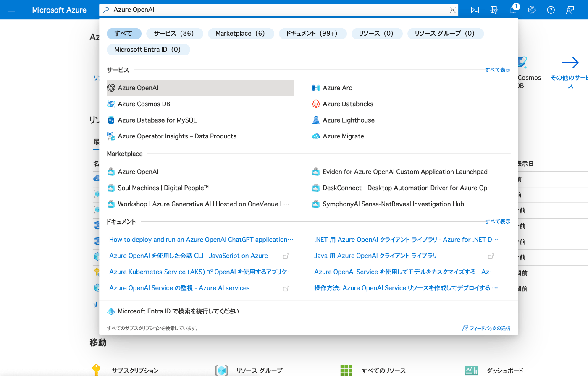Select the Marketplace (6) filter pill

click(x=240, y=34)
